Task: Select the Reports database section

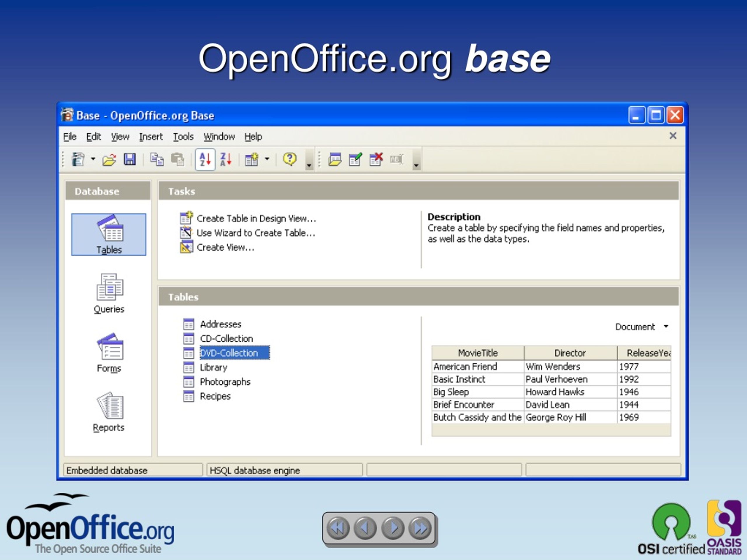Action: [x=109, y=412]
